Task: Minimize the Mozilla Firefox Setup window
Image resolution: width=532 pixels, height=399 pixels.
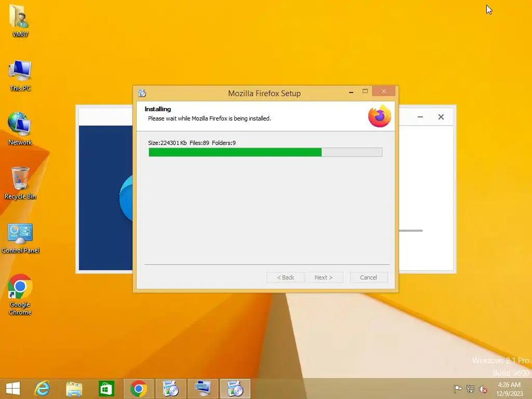Action: click(351, 91)
